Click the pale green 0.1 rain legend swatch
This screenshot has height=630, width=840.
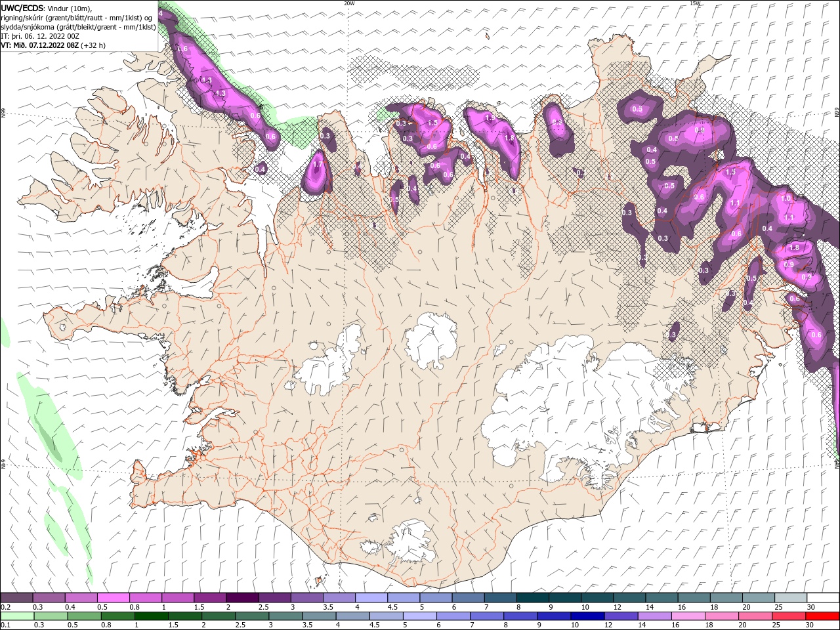(17, 616)
